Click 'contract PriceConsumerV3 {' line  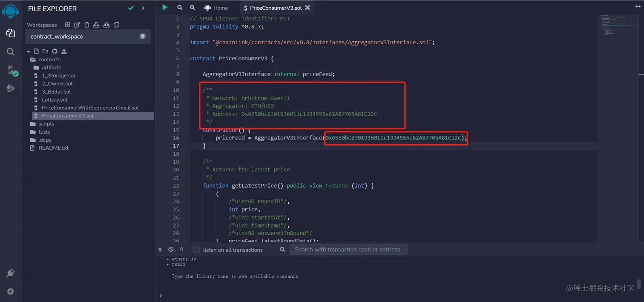click(232, 58)
